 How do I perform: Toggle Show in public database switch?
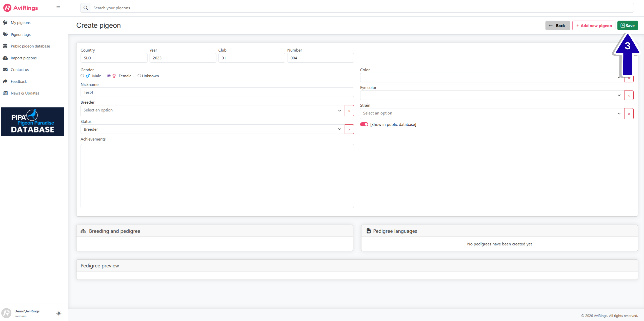[364, 124]
